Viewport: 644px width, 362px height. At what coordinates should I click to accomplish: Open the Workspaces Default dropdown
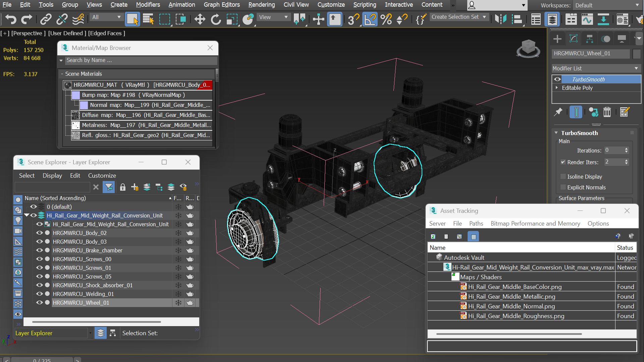coord(607,5)
